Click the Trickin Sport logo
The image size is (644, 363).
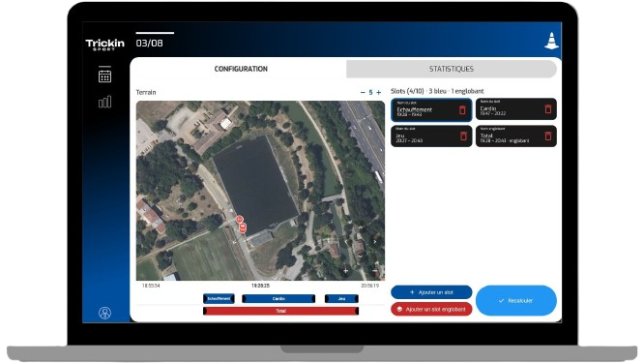click(104, 45)
